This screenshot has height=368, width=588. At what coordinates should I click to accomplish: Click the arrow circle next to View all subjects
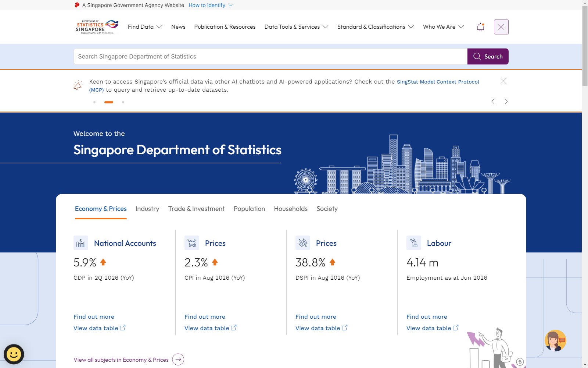click(178, 360)
